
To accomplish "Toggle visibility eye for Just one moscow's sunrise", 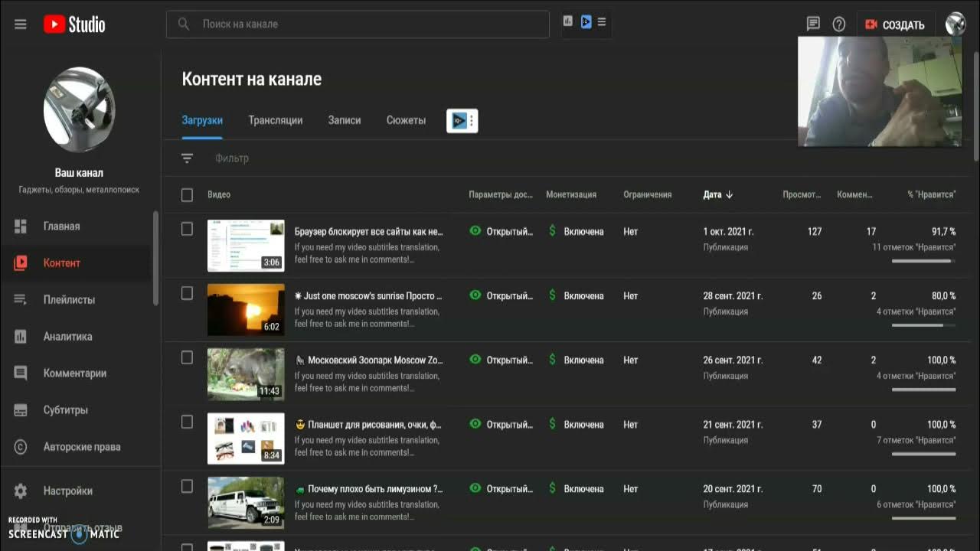I will pos(475,295).
